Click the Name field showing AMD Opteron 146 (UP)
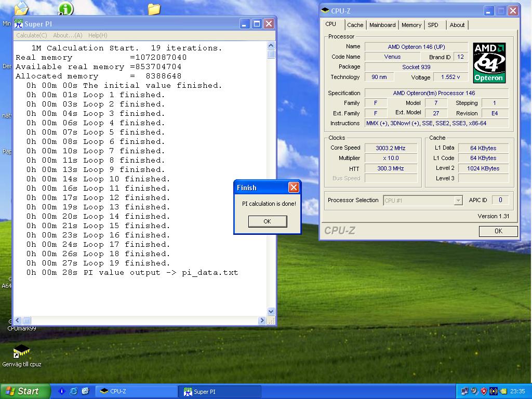 point(416,47)
